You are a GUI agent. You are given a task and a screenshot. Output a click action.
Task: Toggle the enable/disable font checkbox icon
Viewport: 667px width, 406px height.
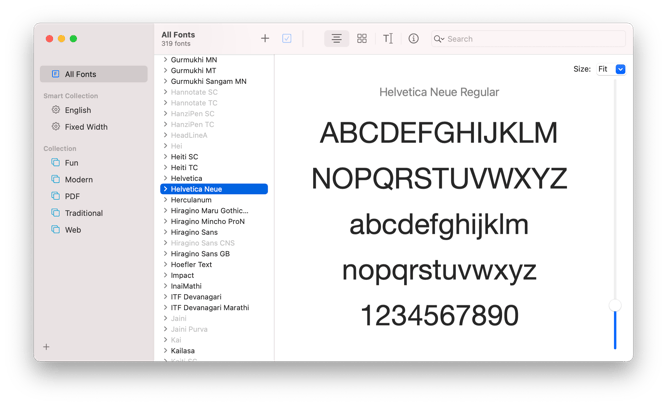287,38
